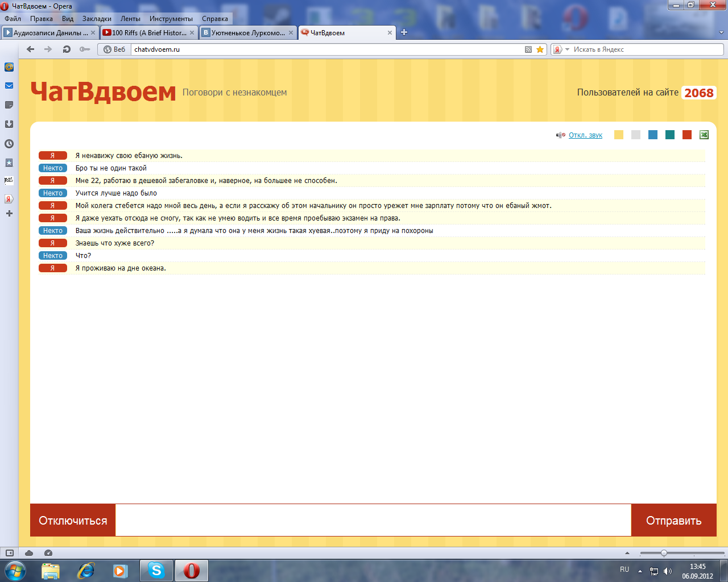Open the History clock sidebar panel

point(9,144)
